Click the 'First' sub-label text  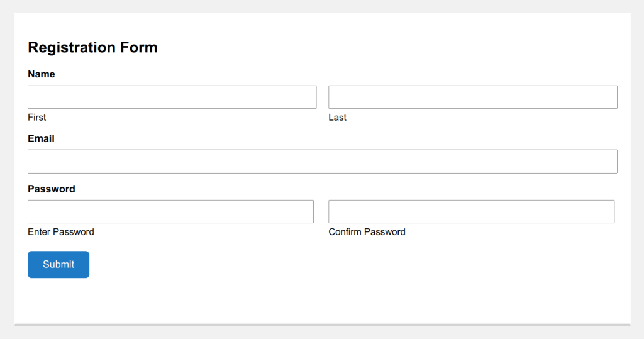(x=37, y=118)
